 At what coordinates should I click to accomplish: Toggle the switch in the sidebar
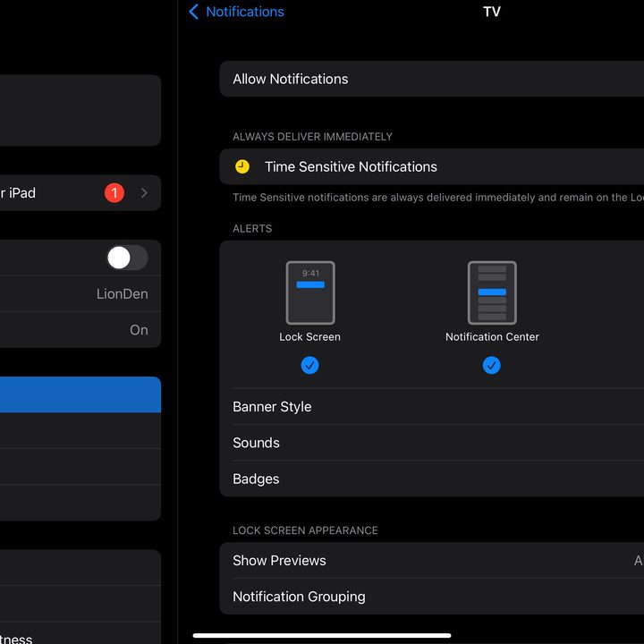[127, 258]
